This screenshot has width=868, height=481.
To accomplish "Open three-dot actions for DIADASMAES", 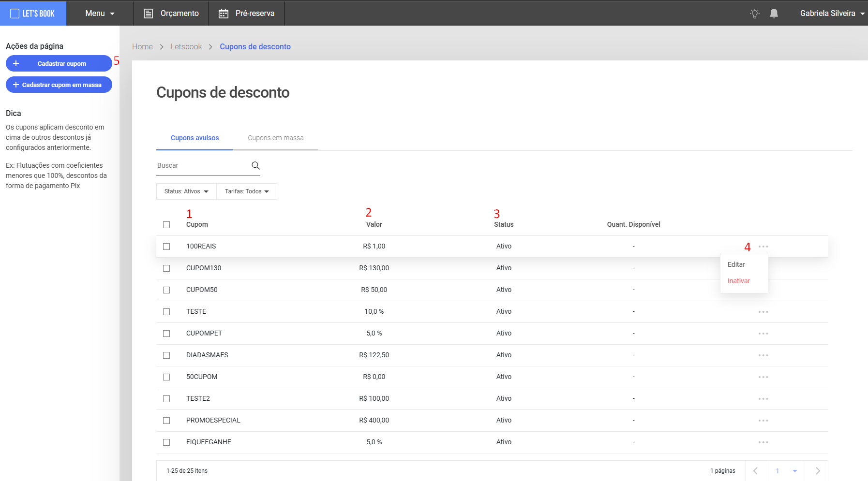I will tap(763, 355).
